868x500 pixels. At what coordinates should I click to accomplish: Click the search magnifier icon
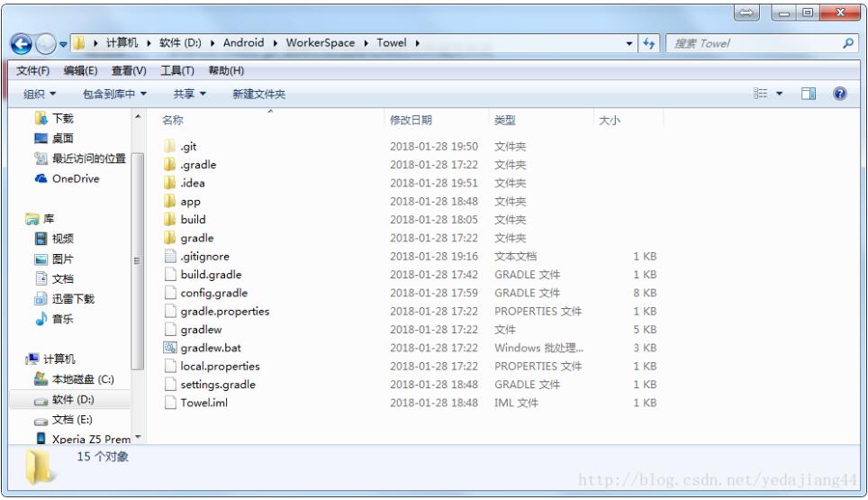click(x=848, y=43)
